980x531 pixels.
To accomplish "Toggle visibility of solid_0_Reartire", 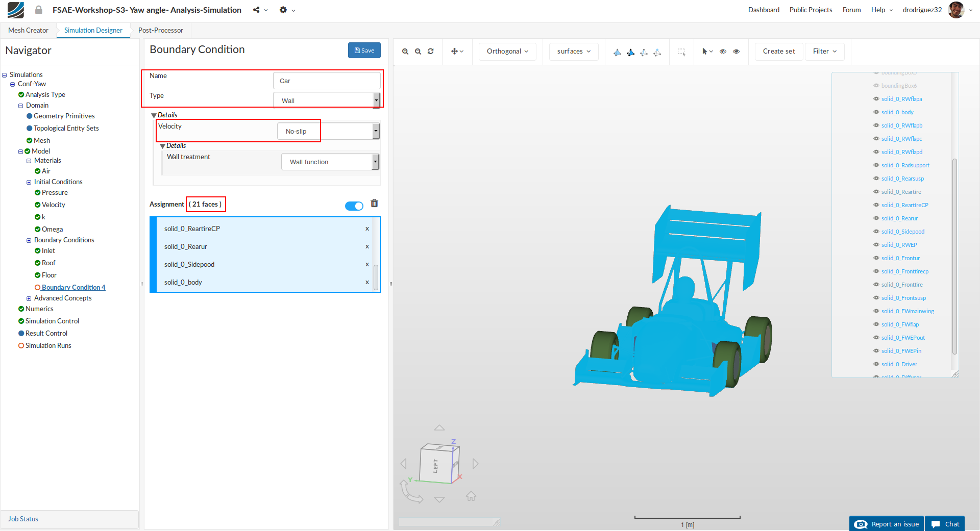I will tap(876, 192).
